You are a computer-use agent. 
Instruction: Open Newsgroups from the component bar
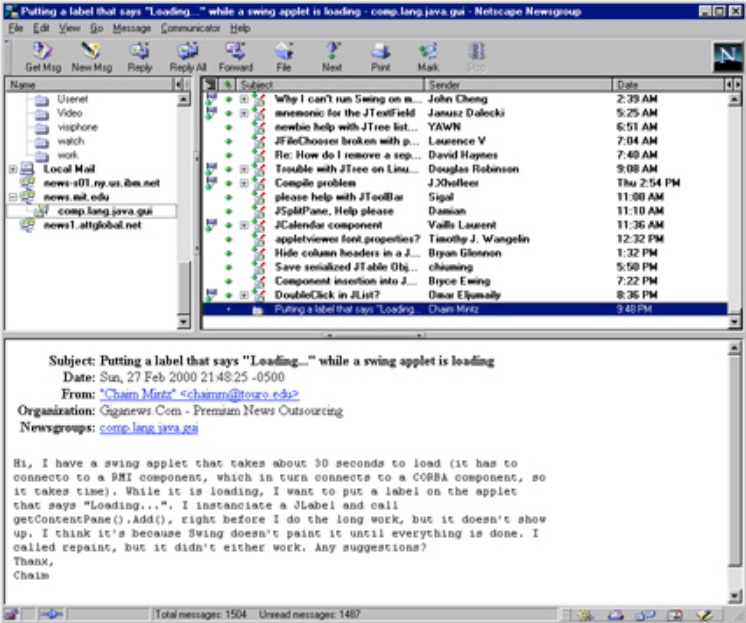click(x=646, y=615)
